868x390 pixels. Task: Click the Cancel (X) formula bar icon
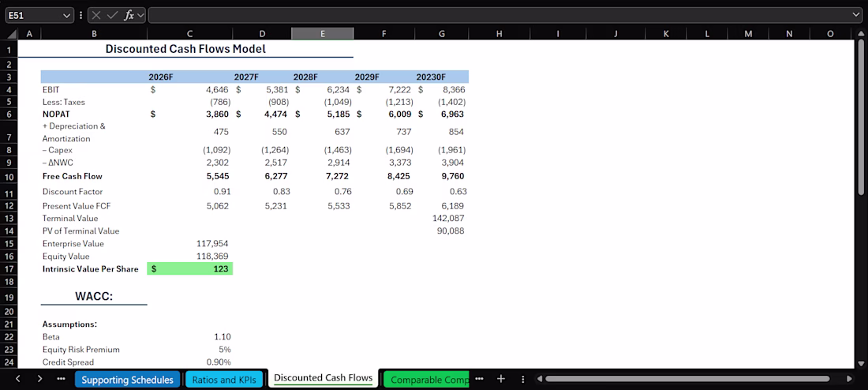[97, 16]
